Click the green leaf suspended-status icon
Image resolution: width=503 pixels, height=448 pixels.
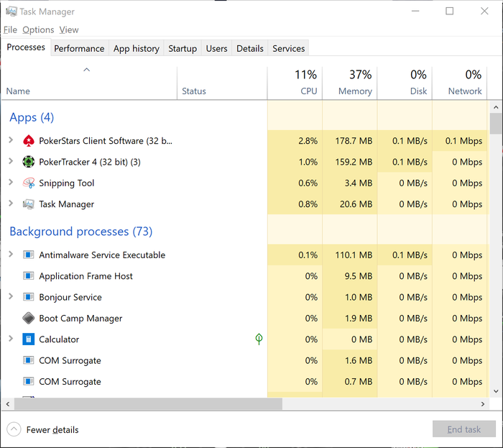pyautogui.click(x=259, y=339)
